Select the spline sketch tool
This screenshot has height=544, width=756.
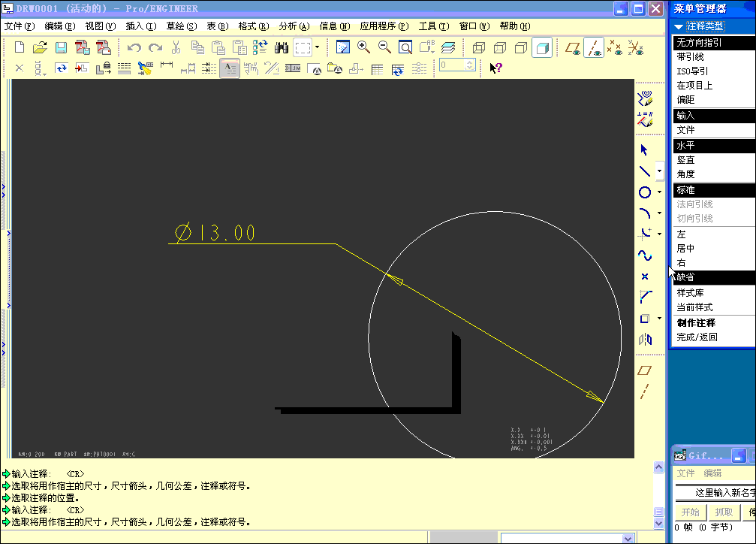[645, 255]
